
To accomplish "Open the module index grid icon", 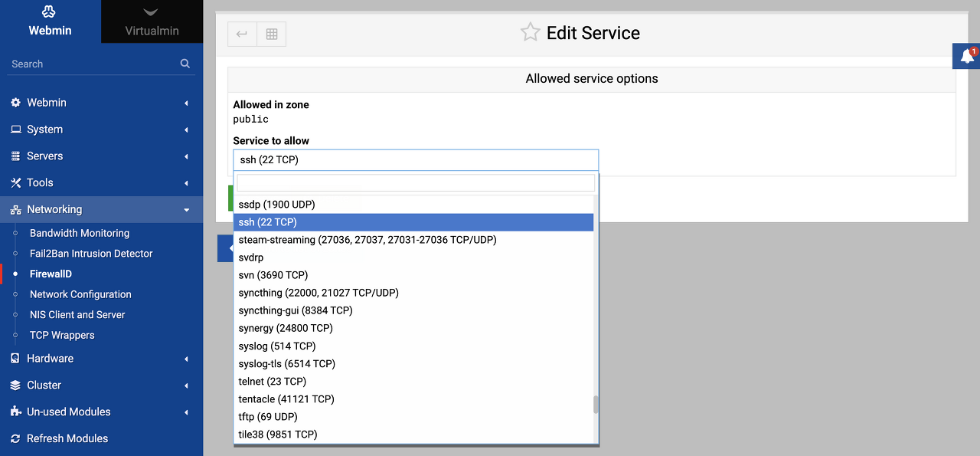I will (x=271, y=34).
